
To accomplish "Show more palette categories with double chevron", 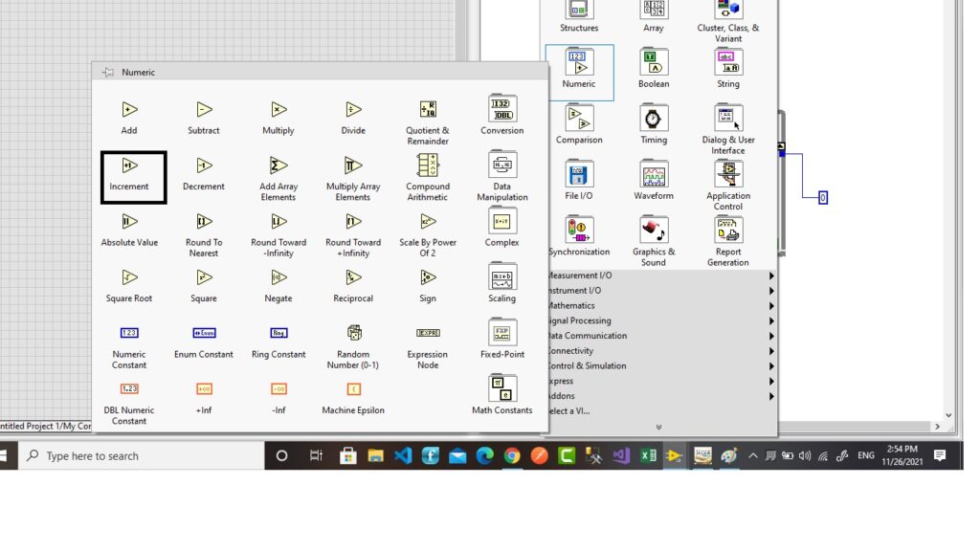I will [x=658, y=428].
